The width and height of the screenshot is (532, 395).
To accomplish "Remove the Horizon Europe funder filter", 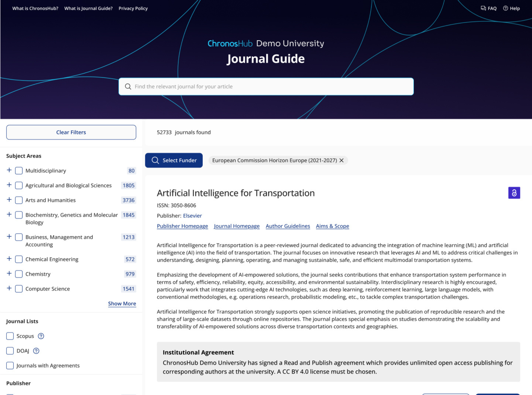I will pyautogui.click(x=342, y=160).
